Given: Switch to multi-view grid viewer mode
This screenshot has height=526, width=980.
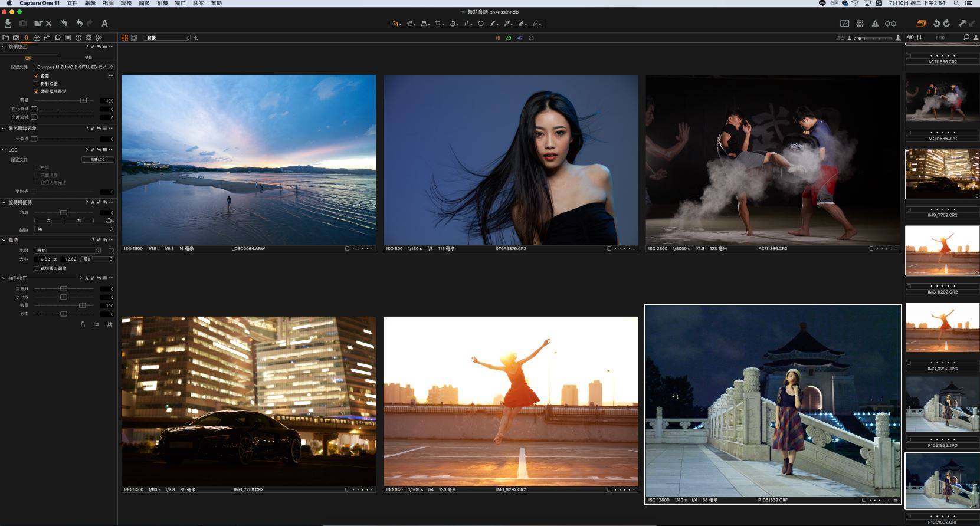Looking at the screenshot, I should click(x=124, y=38).
